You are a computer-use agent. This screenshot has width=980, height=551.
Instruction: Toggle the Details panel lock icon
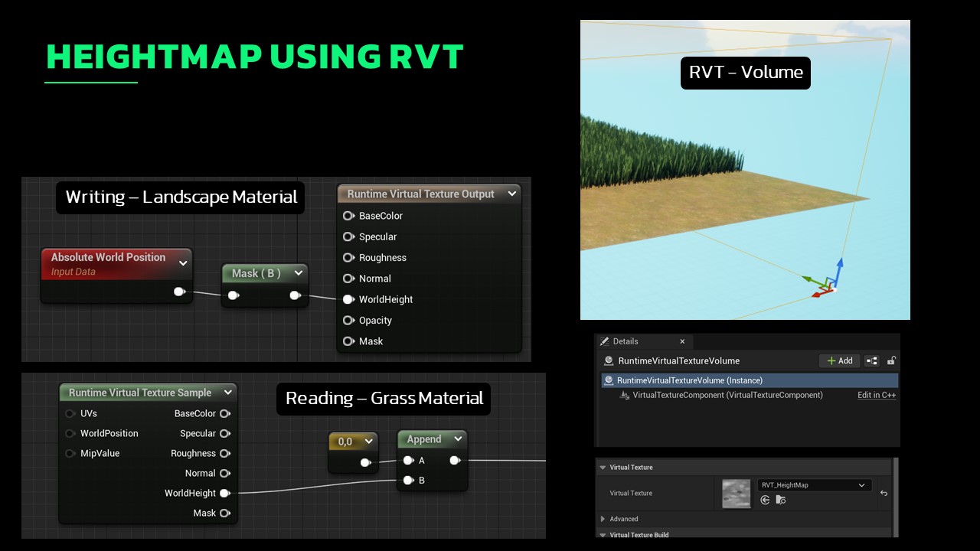point(891,360)
